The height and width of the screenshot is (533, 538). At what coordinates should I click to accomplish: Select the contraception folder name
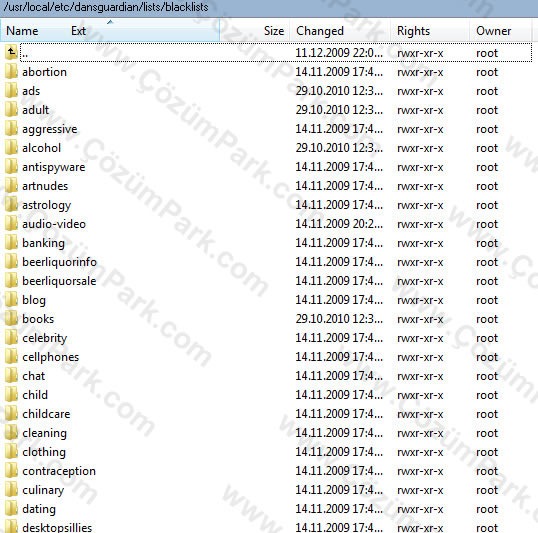(59, 471)
